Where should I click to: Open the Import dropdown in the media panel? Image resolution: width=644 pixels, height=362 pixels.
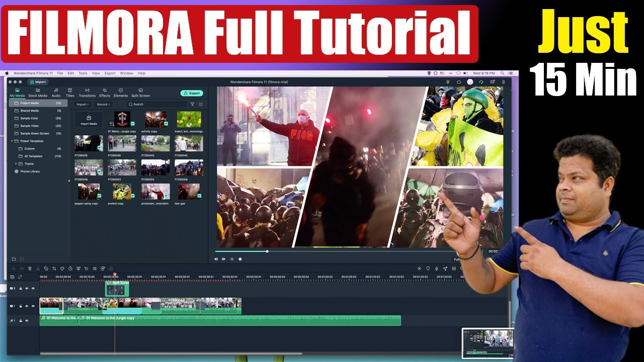[83, 104]
